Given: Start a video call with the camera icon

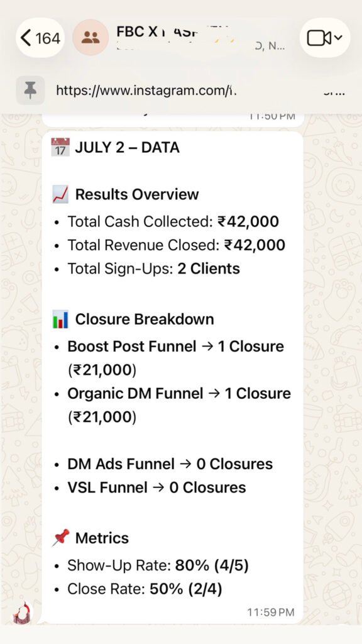Looking at the screenshot, I should pyautogui.click(x=319, y=38).
